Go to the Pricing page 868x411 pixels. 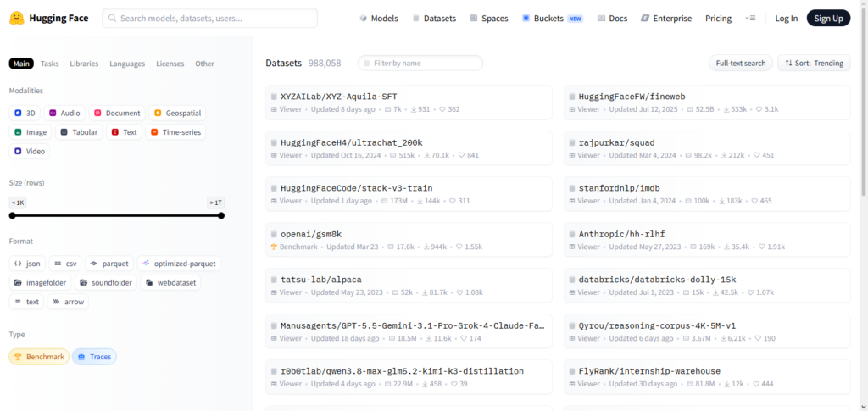pyautogui.click(x=718, y=19)
